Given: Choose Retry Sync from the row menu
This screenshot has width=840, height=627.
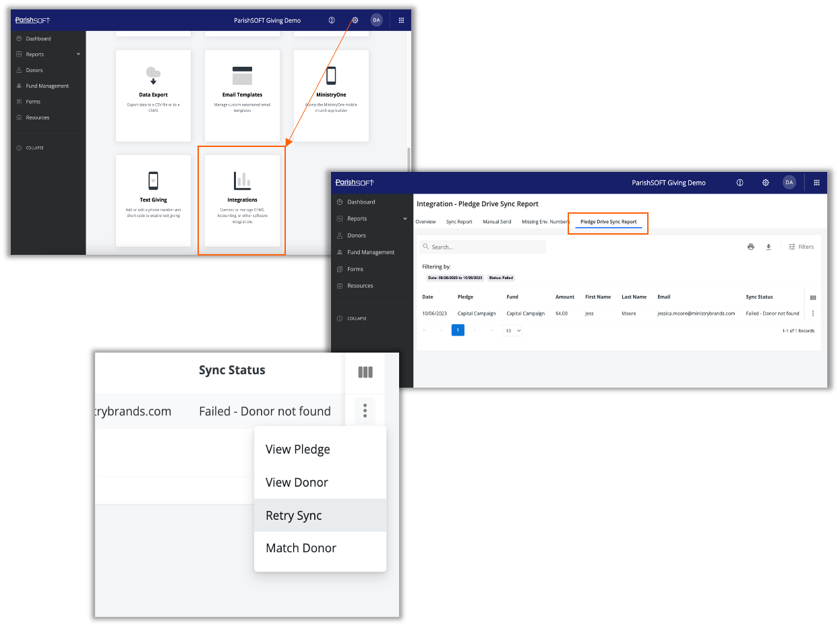Looking at the screenshot, I should (x=294, y=516).
